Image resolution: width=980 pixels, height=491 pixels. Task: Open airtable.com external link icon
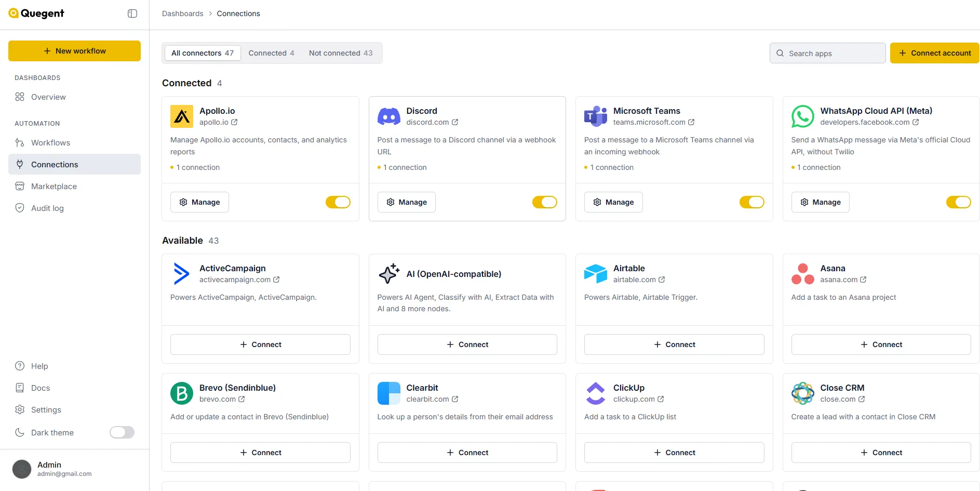click(x=662, y=280)
